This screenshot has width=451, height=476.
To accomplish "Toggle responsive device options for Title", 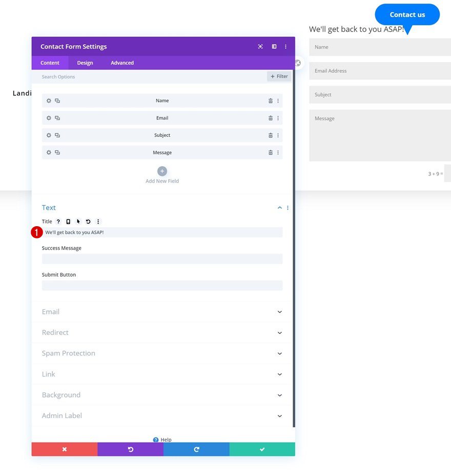I will pos(68,221).
